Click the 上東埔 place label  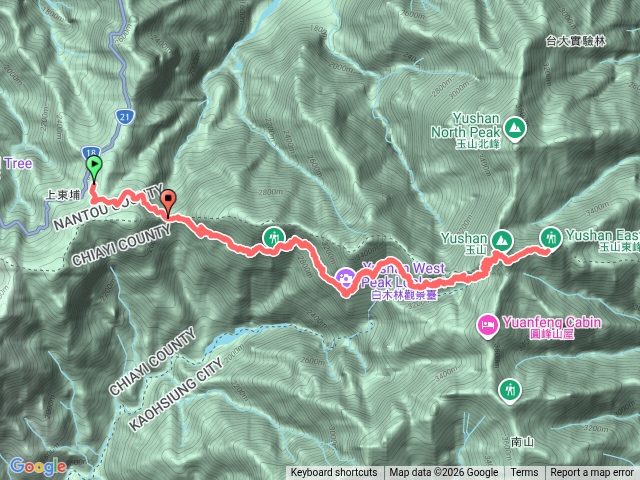[x=63, y=195]
